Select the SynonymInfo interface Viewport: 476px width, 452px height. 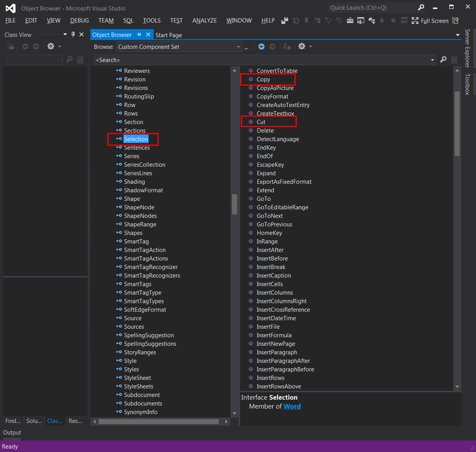click(x=140, y=412)
